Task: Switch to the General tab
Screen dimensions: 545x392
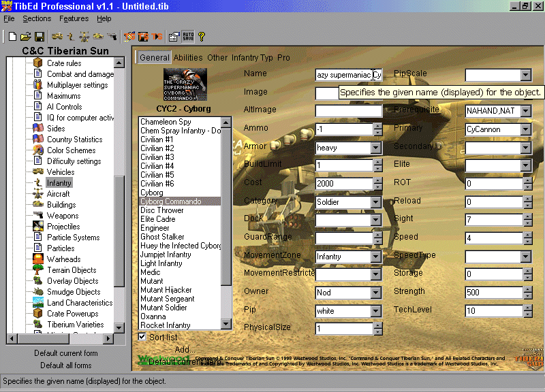Action: click(155, 58)
